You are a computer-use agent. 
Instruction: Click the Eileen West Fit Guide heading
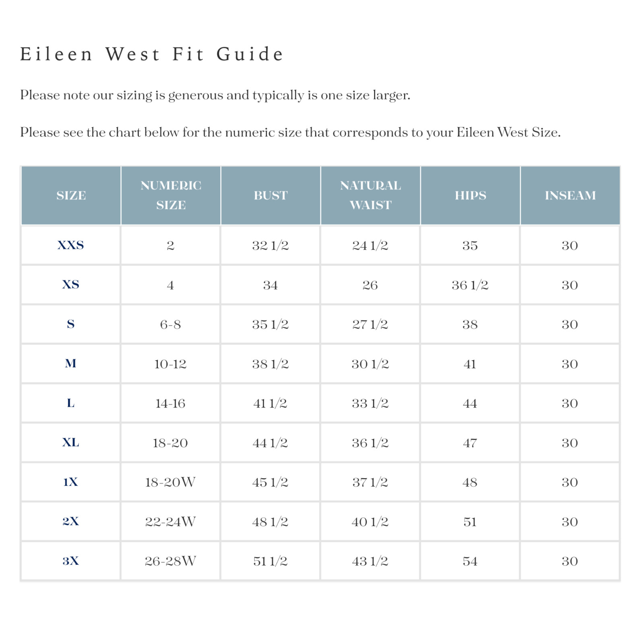point(152,54)
